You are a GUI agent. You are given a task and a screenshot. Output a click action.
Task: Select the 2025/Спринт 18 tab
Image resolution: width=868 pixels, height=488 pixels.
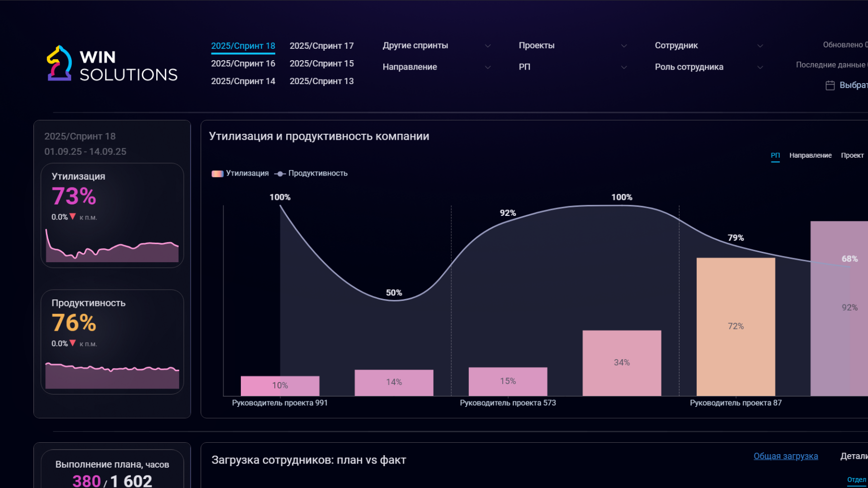pos(243,46)
